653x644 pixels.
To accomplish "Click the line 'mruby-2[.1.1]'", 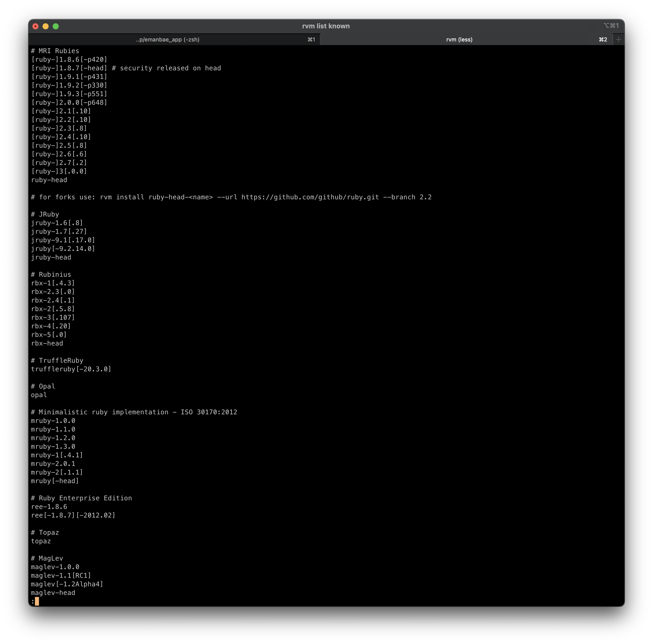I will (x=57, y=473).
